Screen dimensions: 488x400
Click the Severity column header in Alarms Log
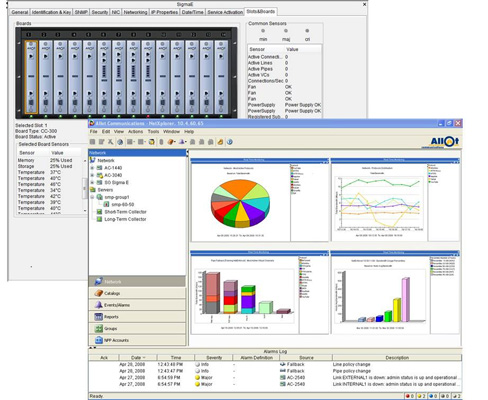coord(214,358)
